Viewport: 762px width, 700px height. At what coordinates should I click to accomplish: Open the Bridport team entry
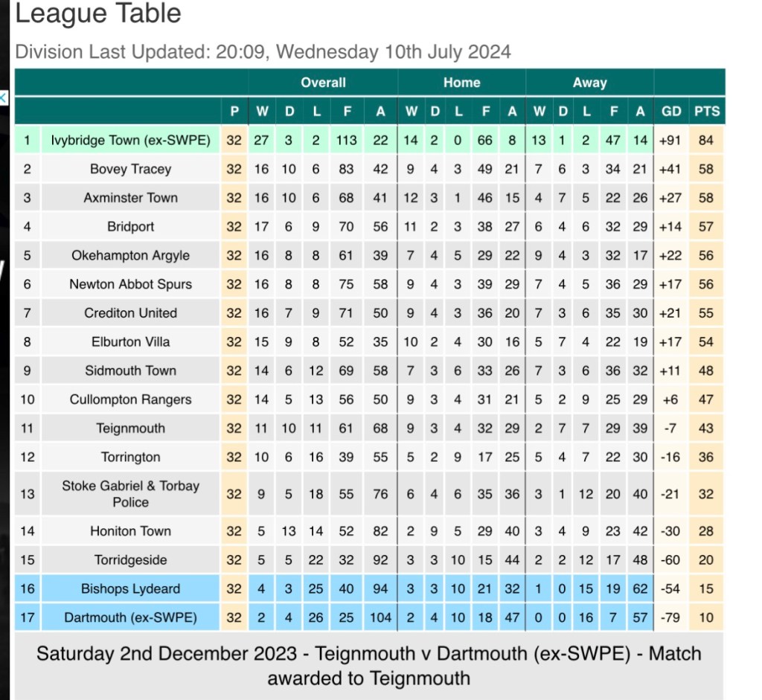130,226
